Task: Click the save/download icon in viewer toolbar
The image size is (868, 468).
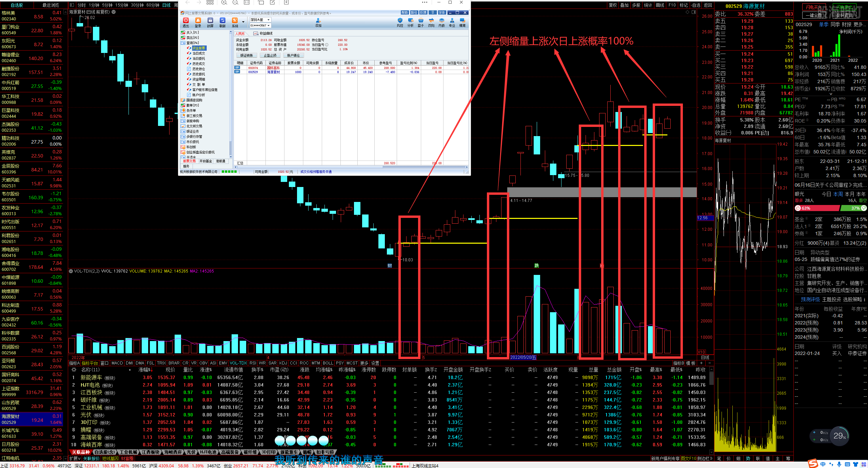Action: coord(286,2)
